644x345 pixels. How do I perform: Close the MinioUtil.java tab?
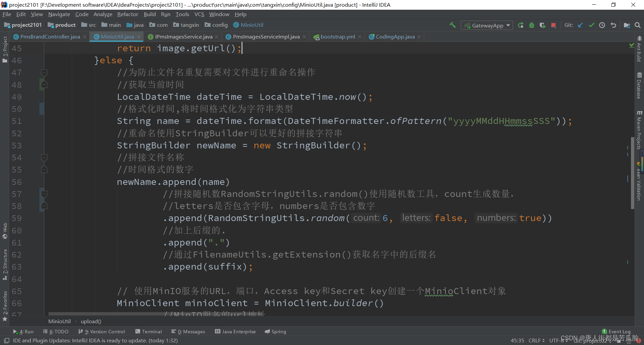point(139,37)
